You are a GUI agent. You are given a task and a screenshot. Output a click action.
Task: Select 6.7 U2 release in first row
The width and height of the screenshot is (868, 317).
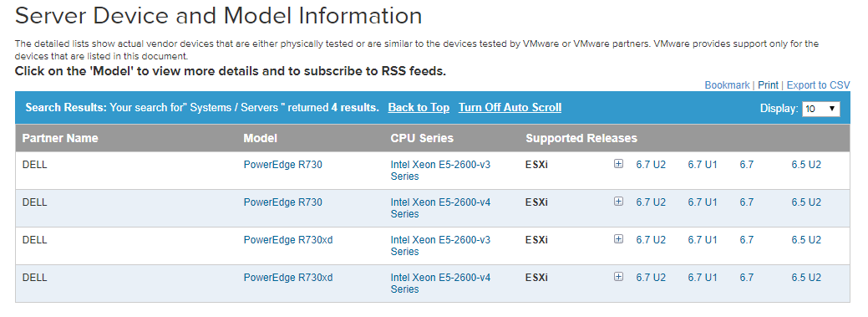coord(651,165)
